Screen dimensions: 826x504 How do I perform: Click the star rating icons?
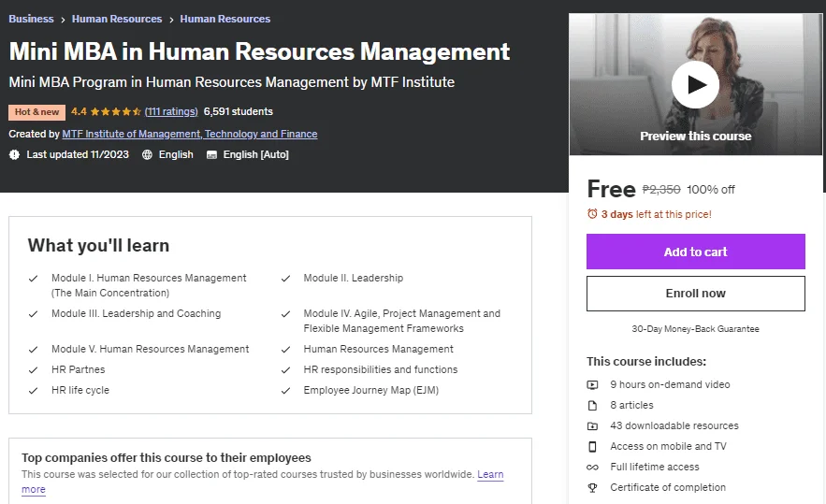(115, 111)
